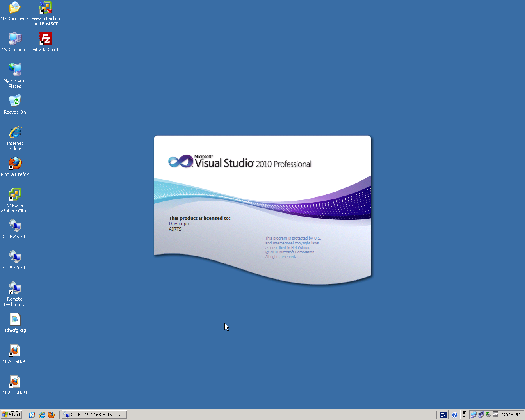Image resolution: width=525 pixels, height=420 pixels.
Task: Switch to the 2U-5 remote desktop taskbar button
Action: 94,415
